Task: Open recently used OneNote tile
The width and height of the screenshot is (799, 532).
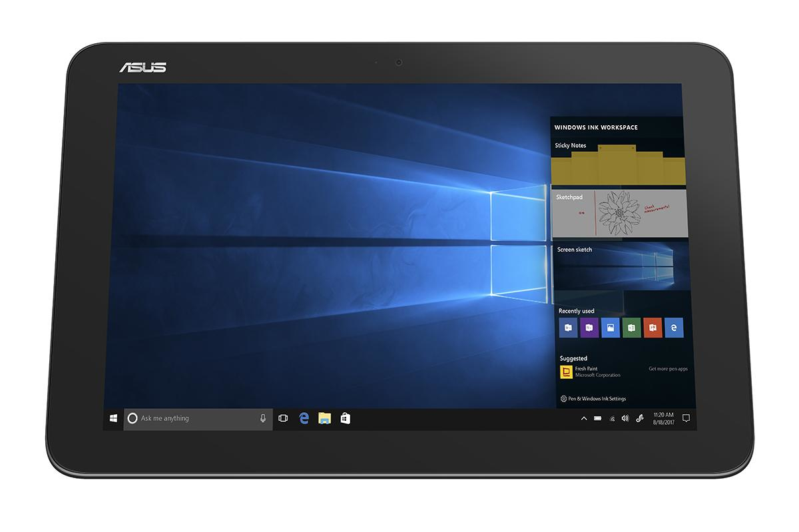Action: pyautogui.click(x=589, y=327)
